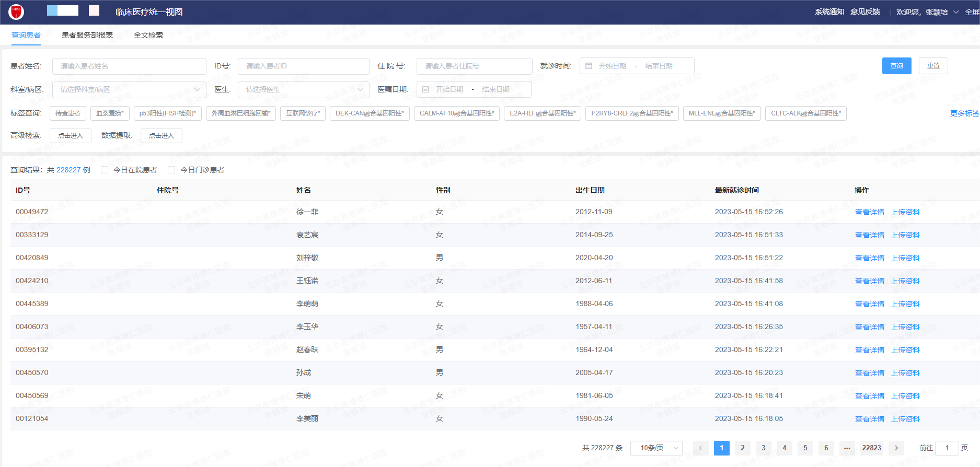The image size is (980, 467).
Task: Select the E2A-HLF融合基因阳性 tag
Action: click(x=543, y=113)
